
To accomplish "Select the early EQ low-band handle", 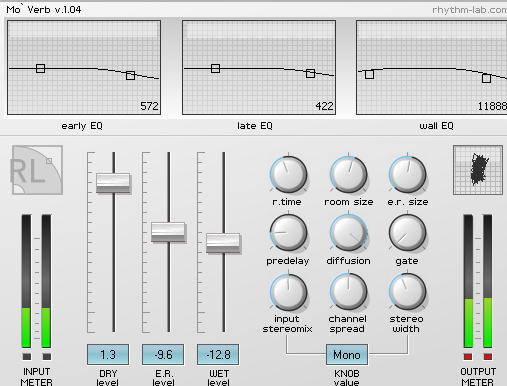I will pyautogui.click(x=40, y=69).
